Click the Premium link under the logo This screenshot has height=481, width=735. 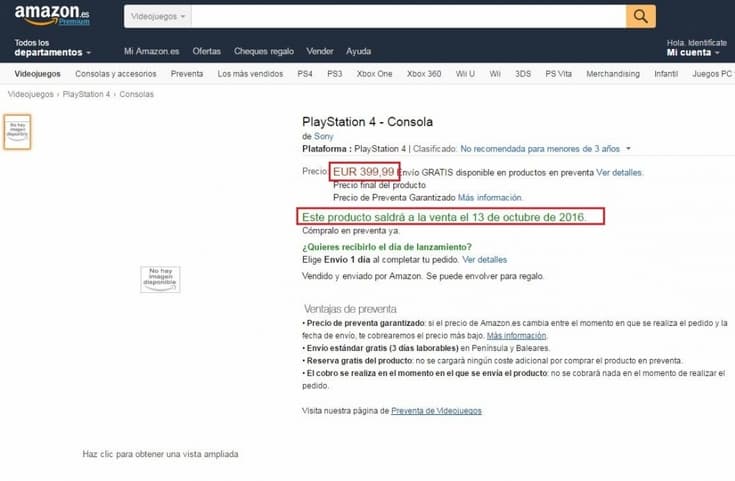[74, 22]
